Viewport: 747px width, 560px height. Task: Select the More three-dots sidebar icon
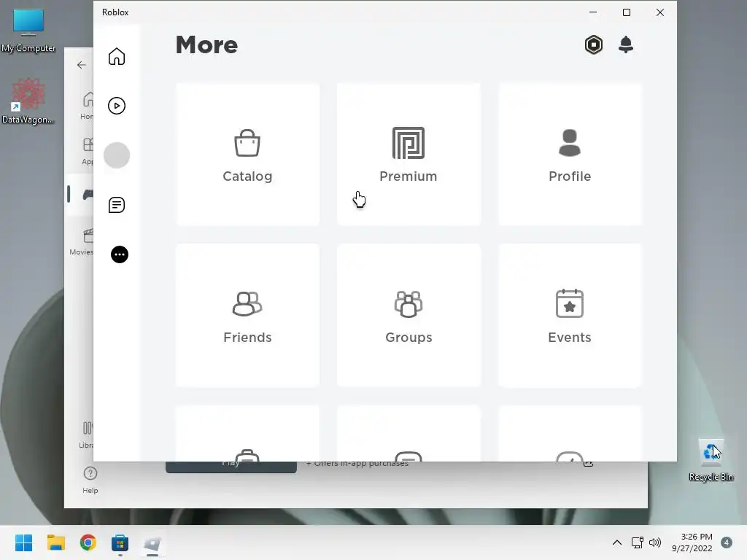pyautogui.click(x=119, y=254)
